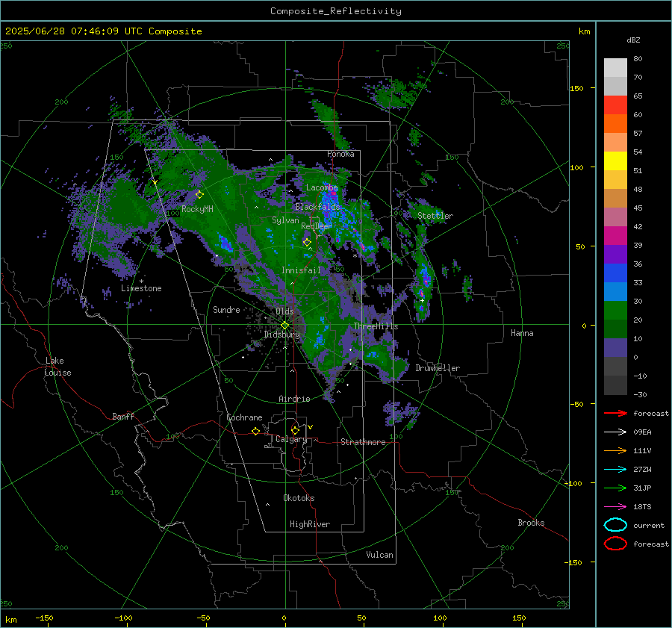672x628 pixels.
Task: Click the Vulcan town label
Action: (380, 555)
